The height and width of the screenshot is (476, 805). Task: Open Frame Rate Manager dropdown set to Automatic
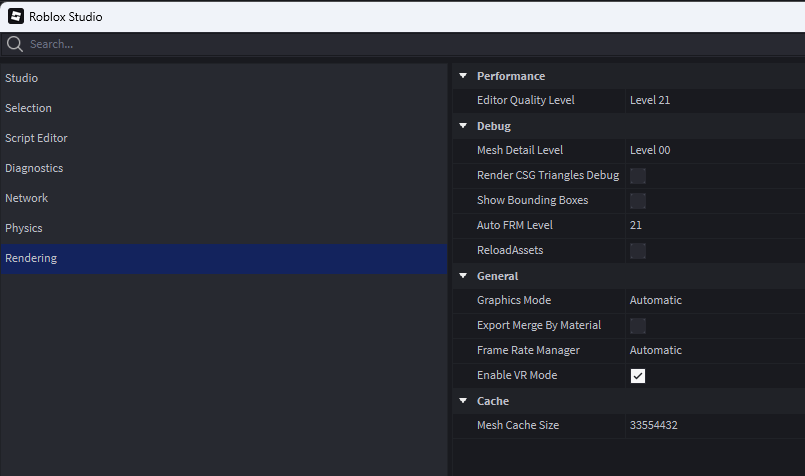tap(715, 350)
